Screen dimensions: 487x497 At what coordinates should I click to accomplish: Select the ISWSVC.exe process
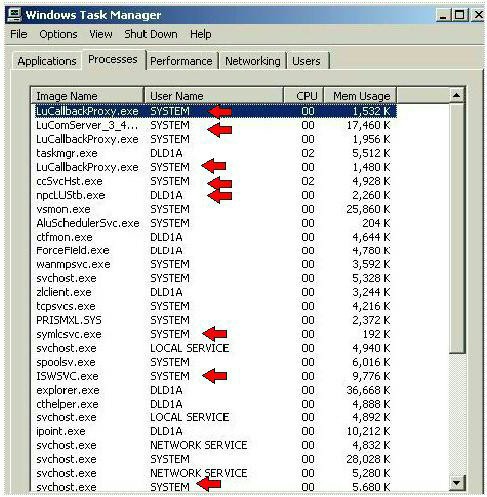[x=213, y=376]
